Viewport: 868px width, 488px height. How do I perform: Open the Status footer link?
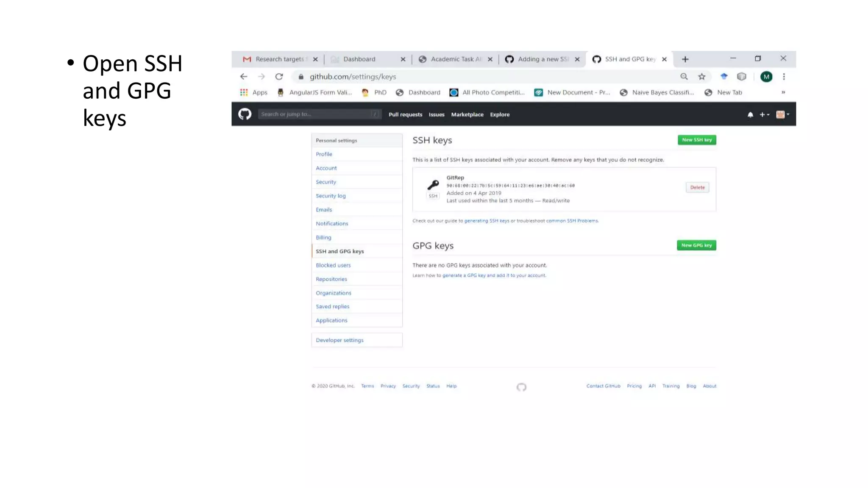[x=433, y=386]
